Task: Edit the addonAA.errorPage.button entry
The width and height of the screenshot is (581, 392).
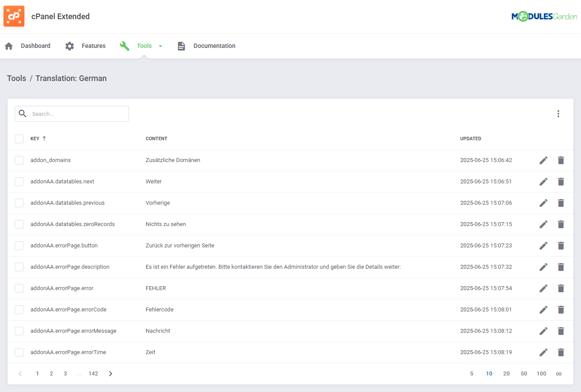Action: pos(544,246)
